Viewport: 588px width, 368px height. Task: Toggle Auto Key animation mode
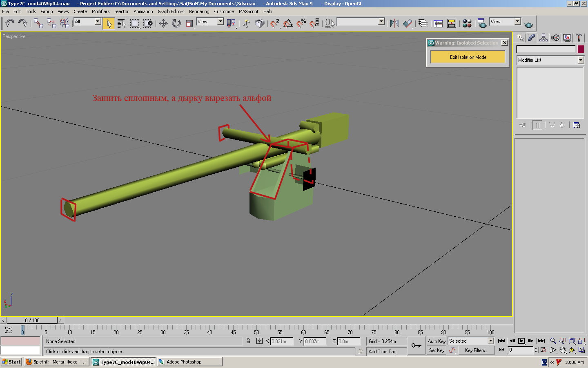point(437,341)
